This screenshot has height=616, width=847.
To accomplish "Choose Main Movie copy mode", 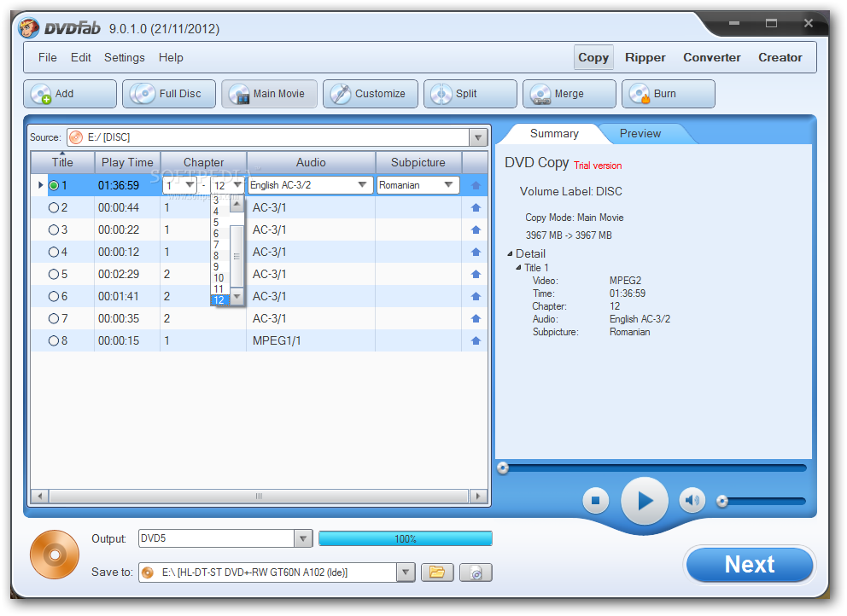I will pyautogui.click(x=269, y=94).
